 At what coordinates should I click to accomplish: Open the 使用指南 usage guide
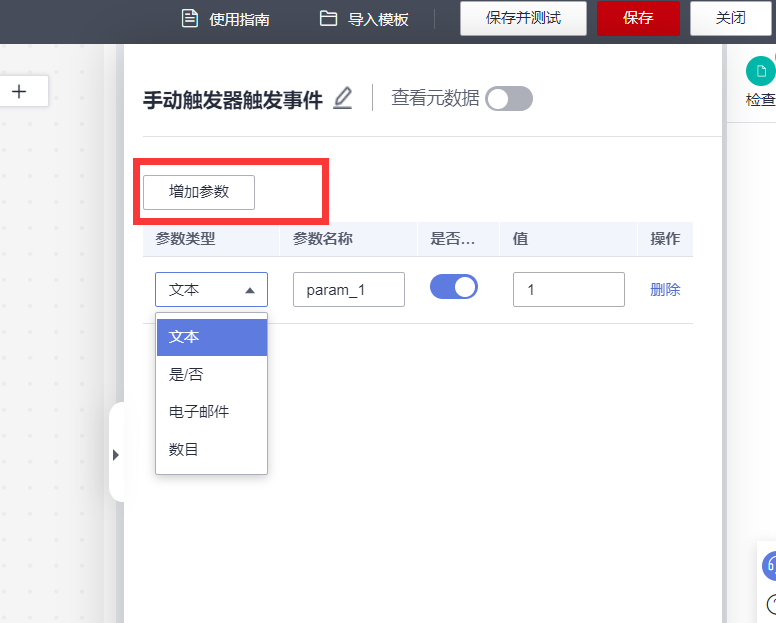click(226, 19)
